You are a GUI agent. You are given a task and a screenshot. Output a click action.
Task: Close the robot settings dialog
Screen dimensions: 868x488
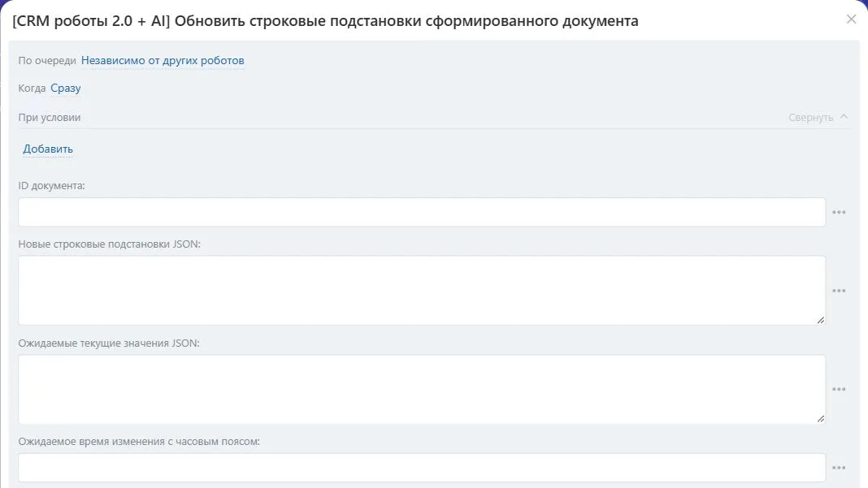(851, 19)
